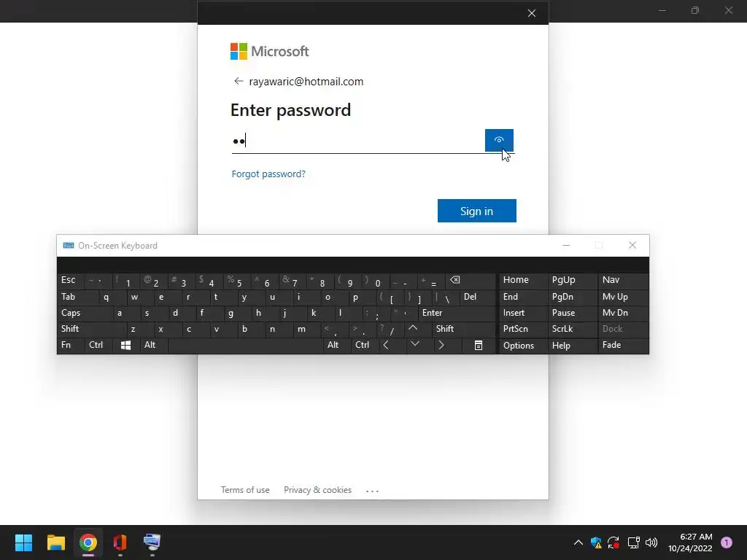Open the Windows Start menu

(23, 542)
